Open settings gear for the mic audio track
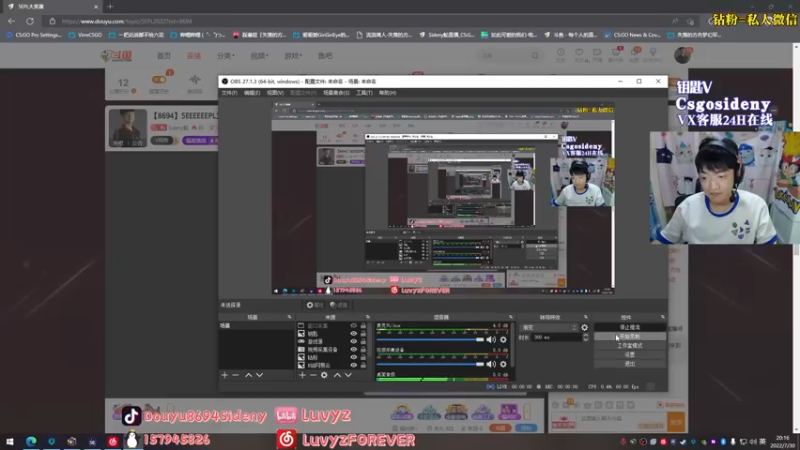Image resolution: width=800 pixels, height=450 pixels. (x=503, y=339)
